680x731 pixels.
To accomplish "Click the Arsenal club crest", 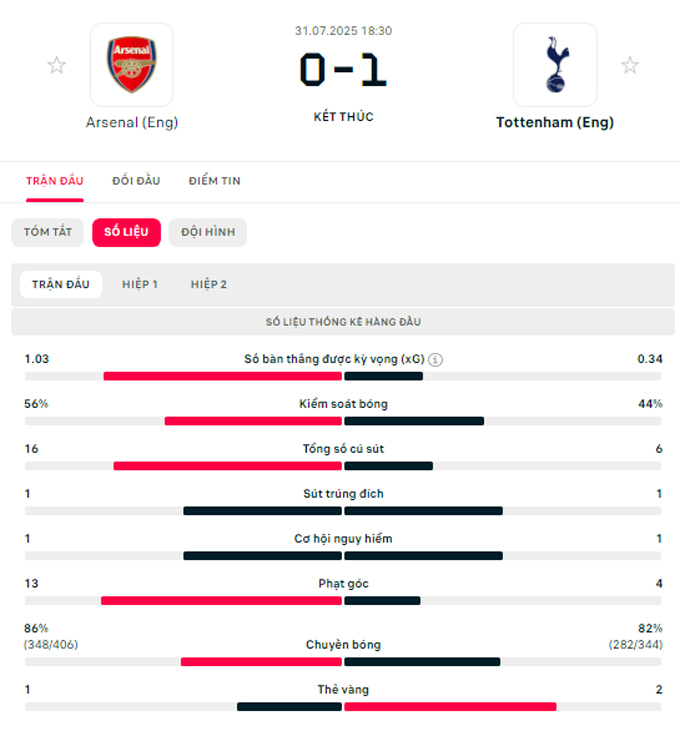I will 131,65.
